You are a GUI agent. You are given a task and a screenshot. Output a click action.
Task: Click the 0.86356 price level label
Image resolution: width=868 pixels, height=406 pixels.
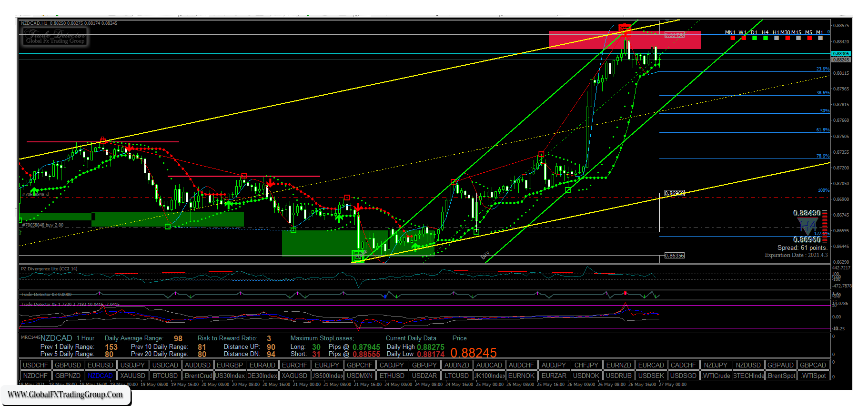pyautogui.click(x=674, y=256)
